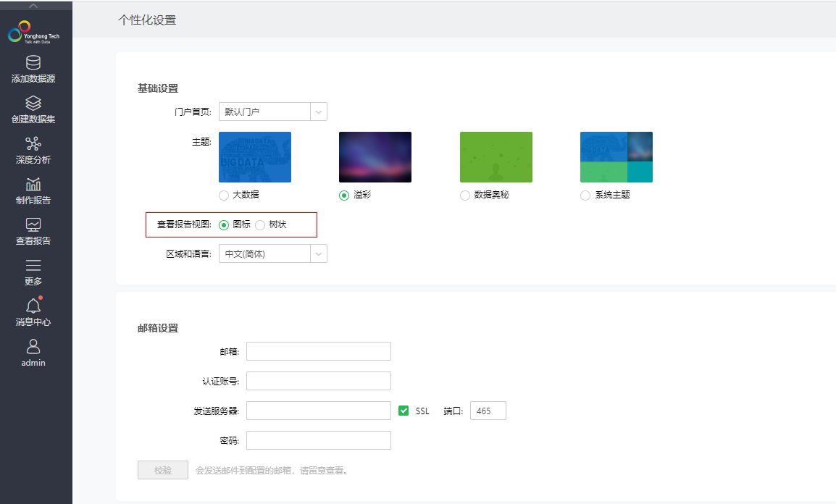This screenshot has width=836, height=504.
Task: Select 数据奥秘 theme radio button
Action: [x=465, y=196]
